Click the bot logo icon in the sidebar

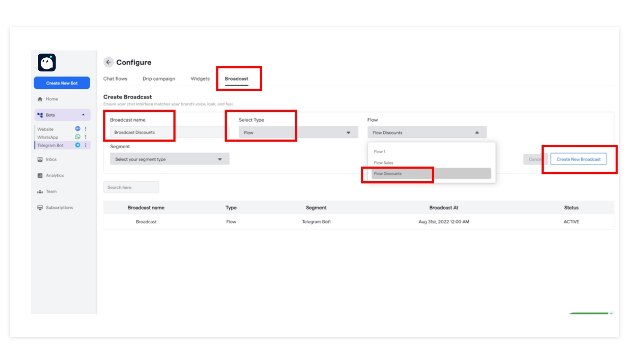click(47, 62)
